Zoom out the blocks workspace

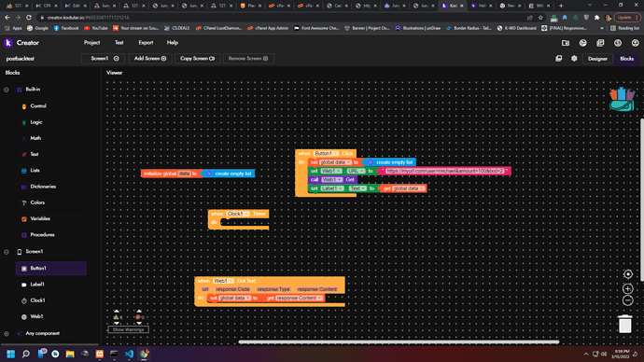(627, 300)
